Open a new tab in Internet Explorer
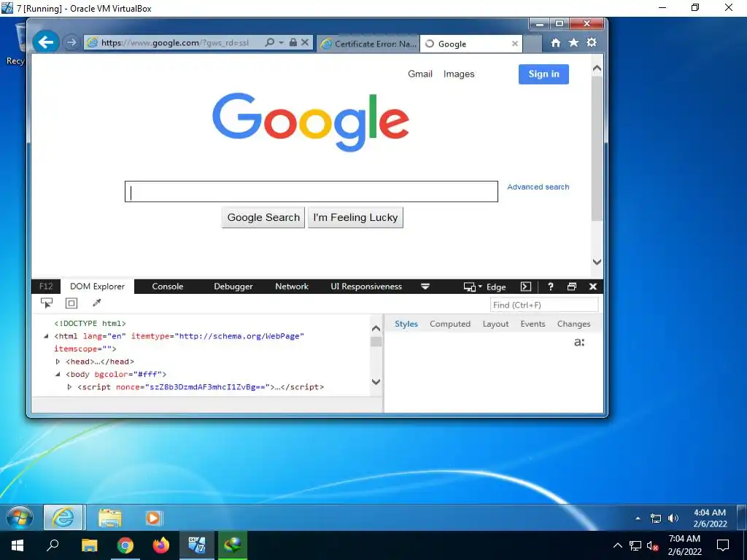 point(533,44)
